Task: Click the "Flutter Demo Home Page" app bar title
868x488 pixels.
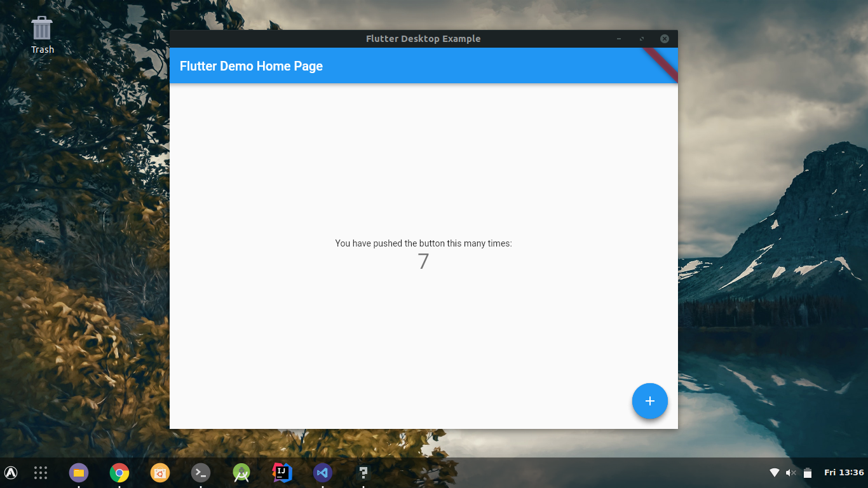Action: (x=252, y=66)
